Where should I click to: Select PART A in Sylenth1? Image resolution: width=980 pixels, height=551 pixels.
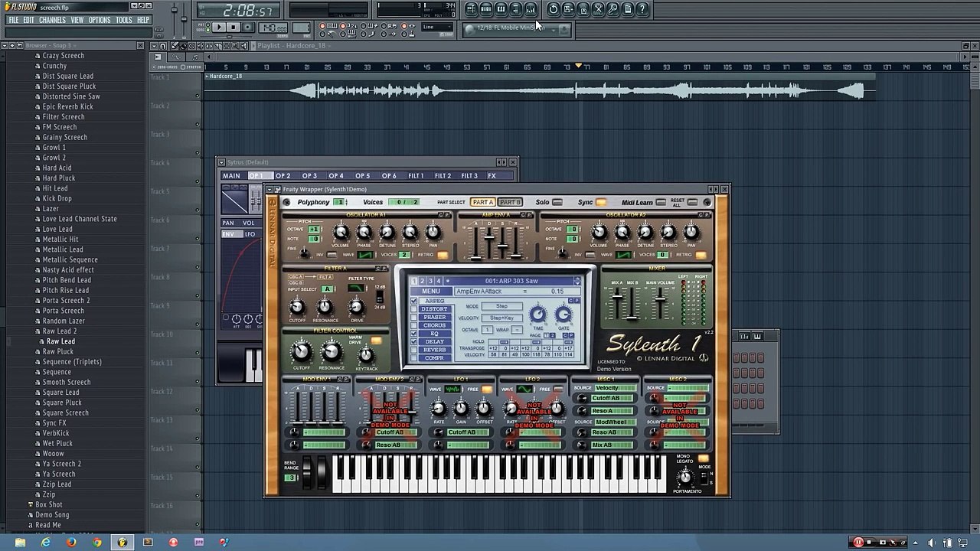pos(483,202)
